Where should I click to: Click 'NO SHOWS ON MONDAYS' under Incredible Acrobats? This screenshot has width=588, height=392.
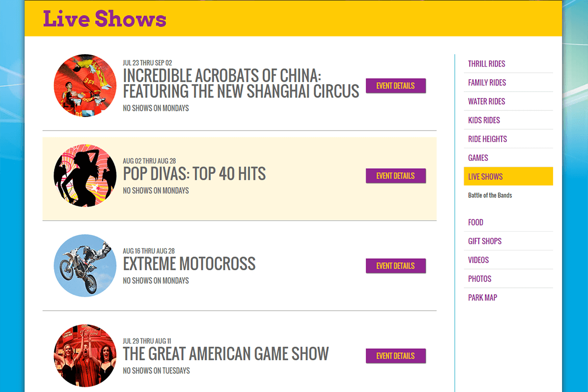156,108
